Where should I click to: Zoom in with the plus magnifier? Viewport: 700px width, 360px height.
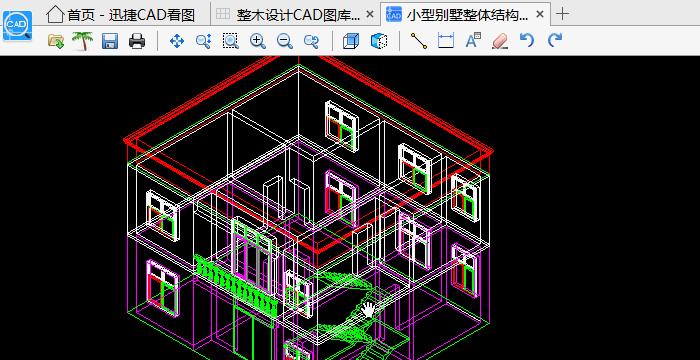point(258,41)
